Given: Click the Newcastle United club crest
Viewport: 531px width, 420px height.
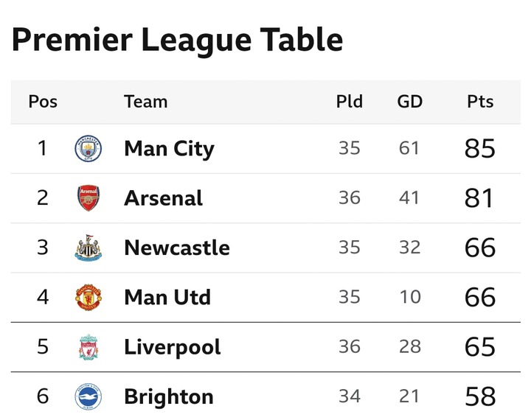Looking at the screenshot, I should [88, 248].
